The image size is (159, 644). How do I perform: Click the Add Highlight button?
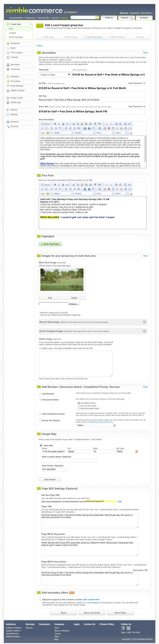coord(50,244)
